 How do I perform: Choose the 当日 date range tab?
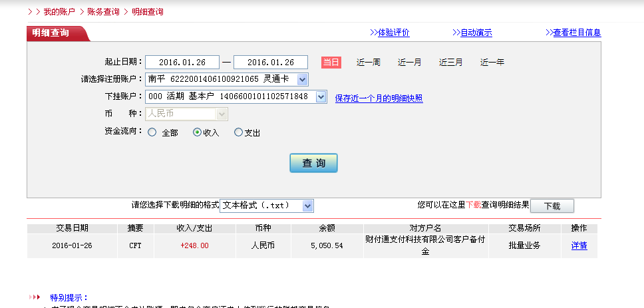tap(331, 63)
